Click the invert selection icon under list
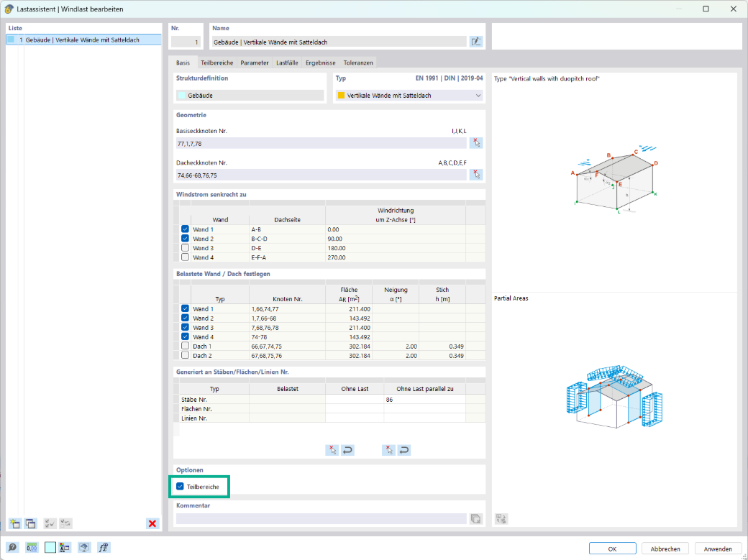This screenshot has width=748, height=560. tap(65, 523)
